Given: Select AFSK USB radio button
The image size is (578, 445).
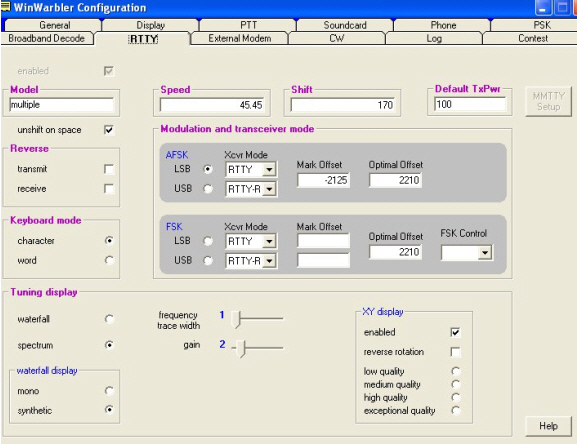Looking at the screenshot, I should [208, 189].
